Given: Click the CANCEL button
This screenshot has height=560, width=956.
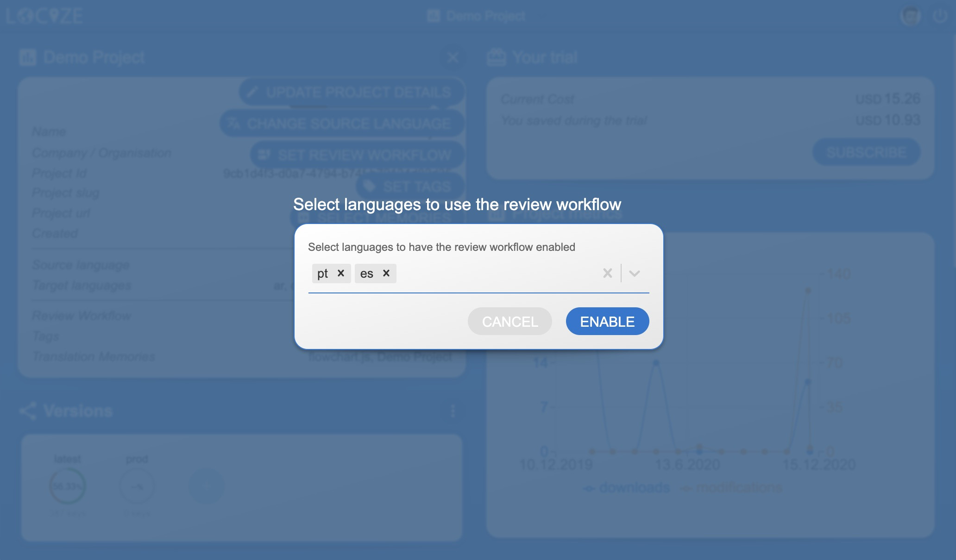Looking at the screenshot, I should (509, 321).
